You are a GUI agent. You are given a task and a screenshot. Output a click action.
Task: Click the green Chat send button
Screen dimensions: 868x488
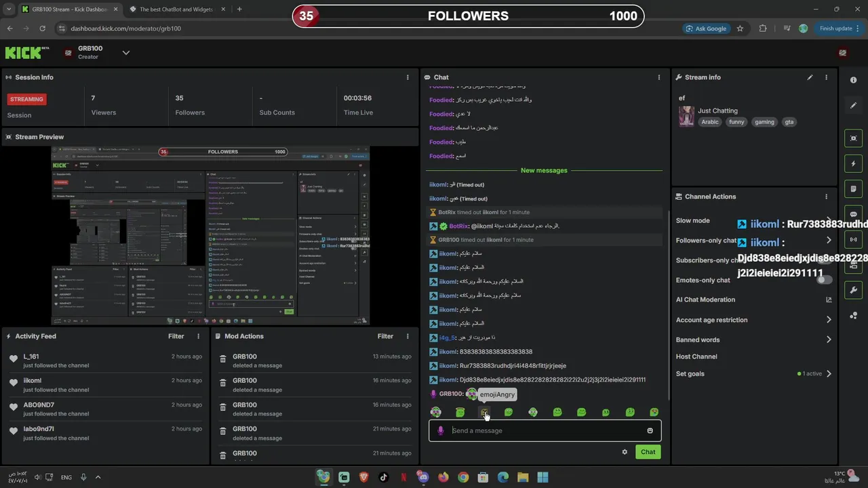pos(648,452)
